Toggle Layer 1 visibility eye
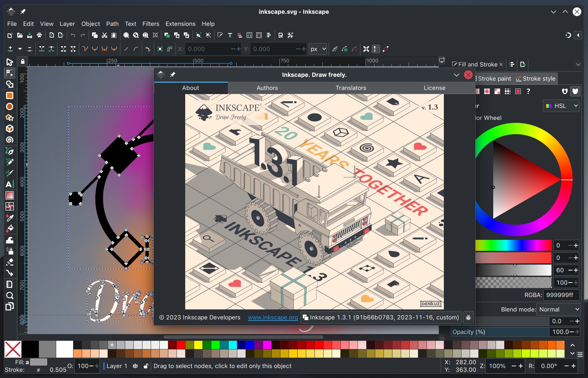 click(135, 366)
